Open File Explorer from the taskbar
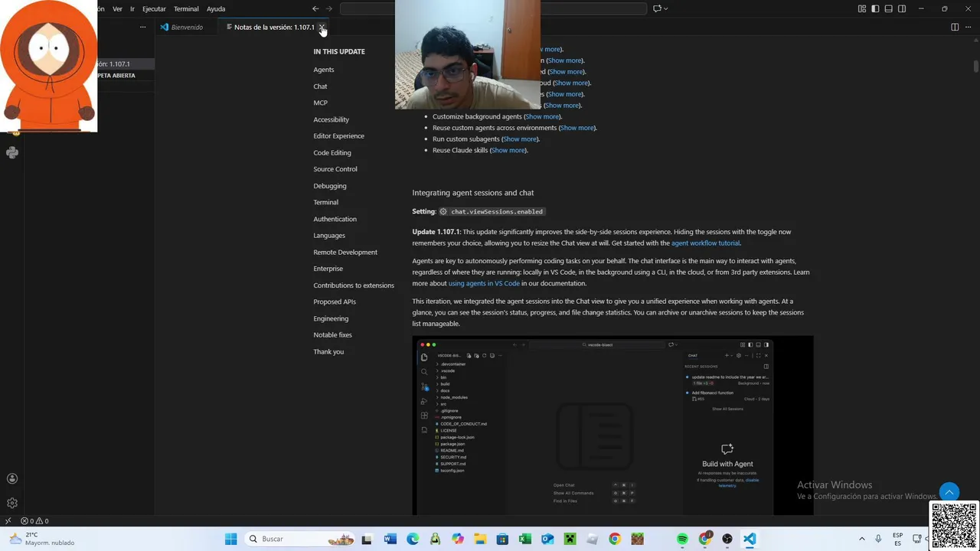Viewport: 980px width, 551px height. pyautogui.click(x=479, y=539)
